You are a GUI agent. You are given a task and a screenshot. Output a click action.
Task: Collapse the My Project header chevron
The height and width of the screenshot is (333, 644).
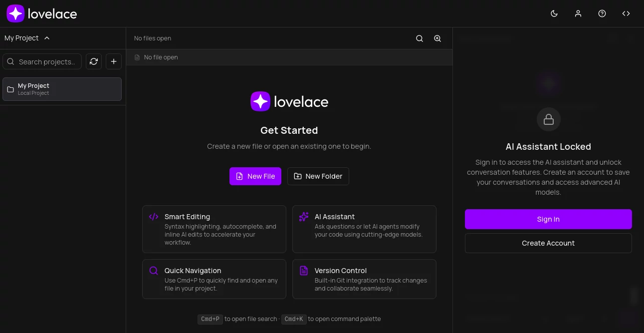pos(46,38)
